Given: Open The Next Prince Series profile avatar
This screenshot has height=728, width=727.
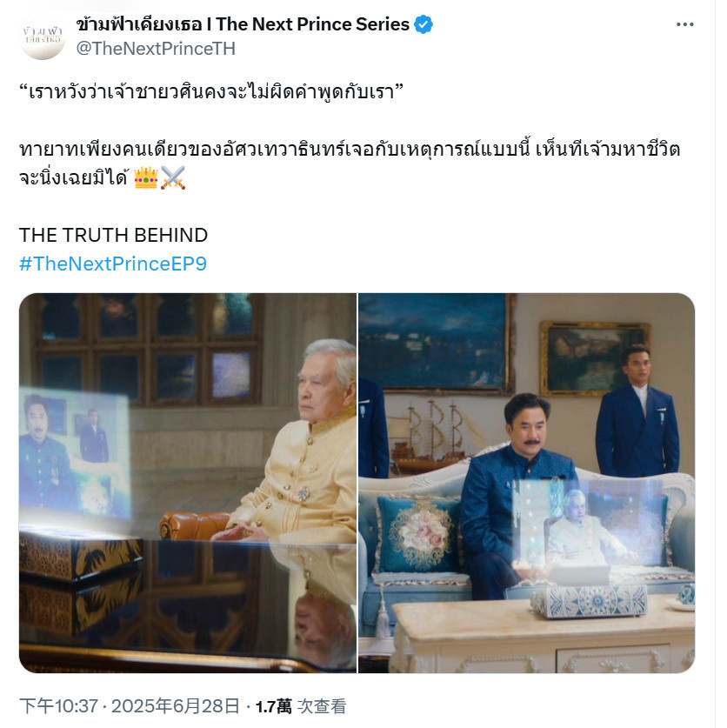Looking at the screenshot, I should coord(43,37).
